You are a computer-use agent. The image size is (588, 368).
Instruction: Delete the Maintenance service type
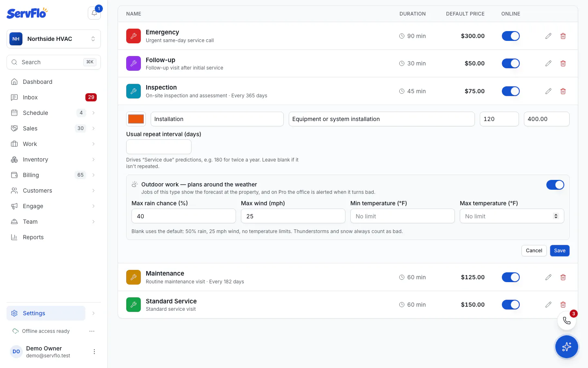563,277
